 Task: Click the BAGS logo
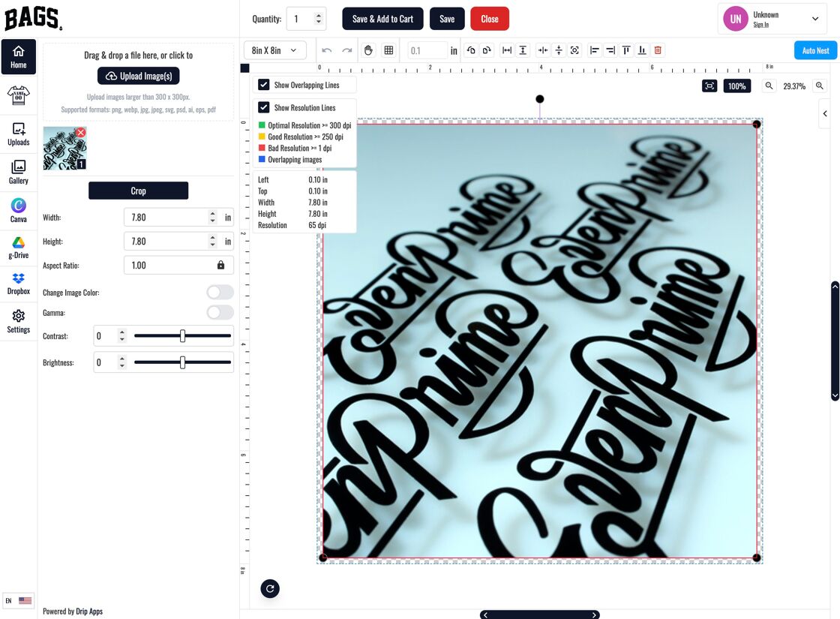33,18
